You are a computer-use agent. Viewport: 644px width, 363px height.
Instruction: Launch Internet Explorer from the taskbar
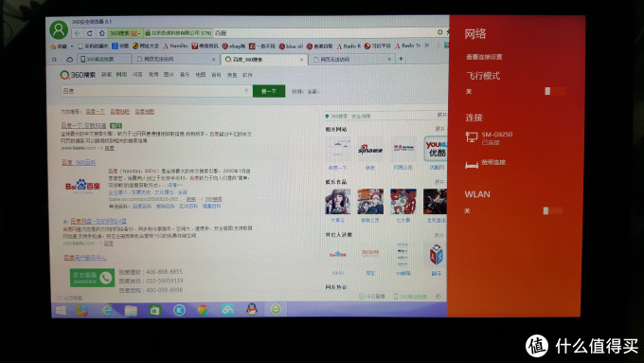coord(107,310)
